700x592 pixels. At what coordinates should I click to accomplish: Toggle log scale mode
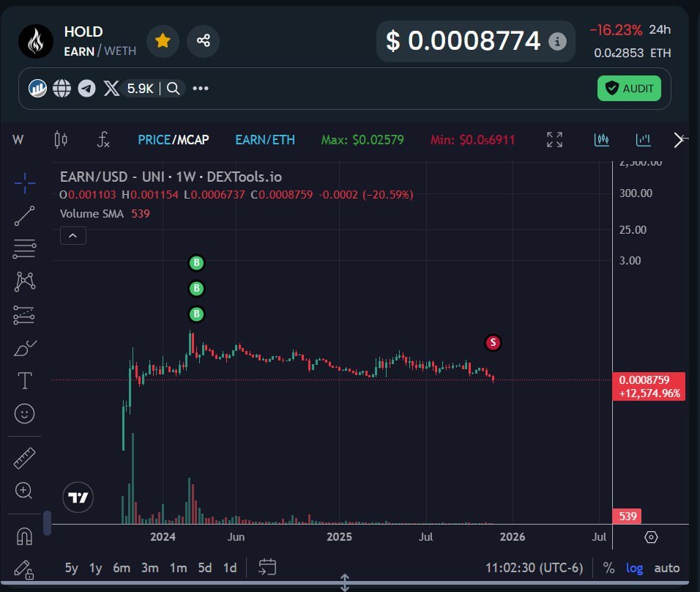coord(634,568)
